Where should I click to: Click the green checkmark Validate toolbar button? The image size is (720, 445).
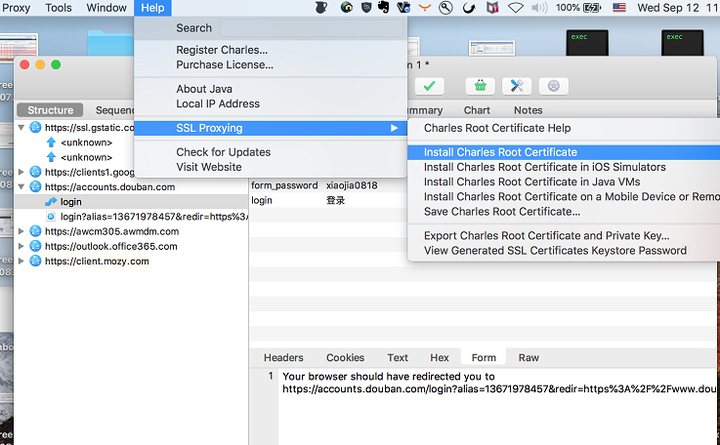pos(429,86)
